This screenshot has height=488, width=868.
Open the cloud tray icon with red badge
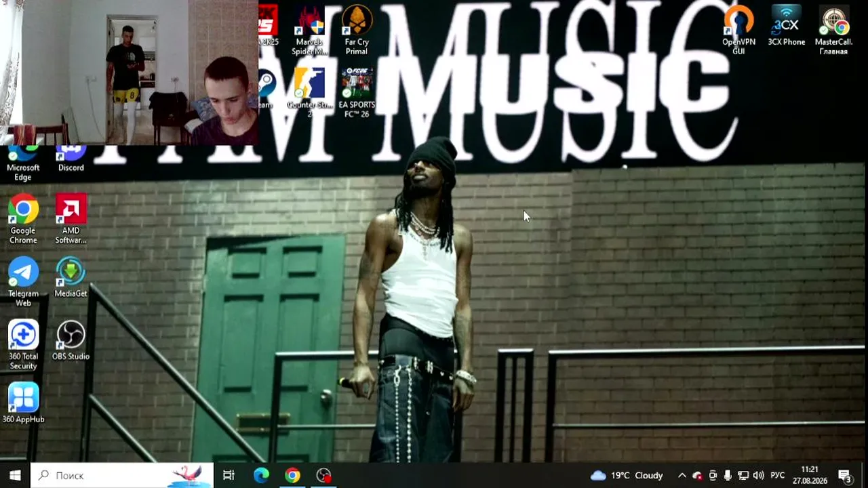click(697, 475)
